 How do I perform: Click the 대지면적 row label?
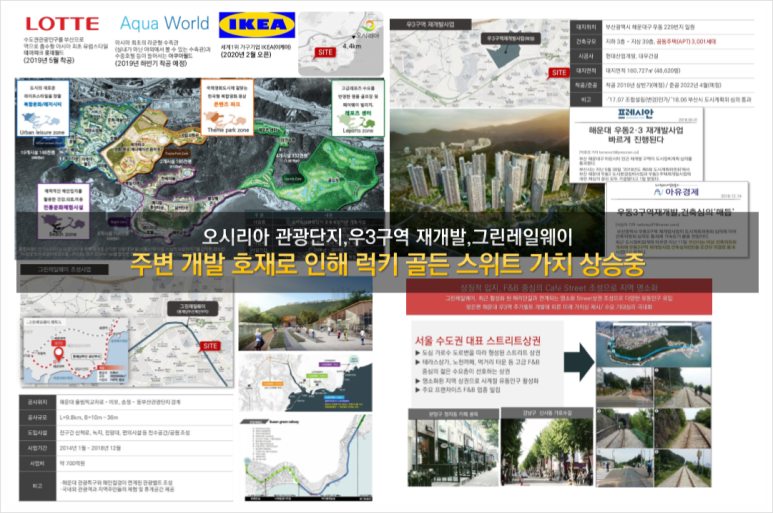pos(586,71)
